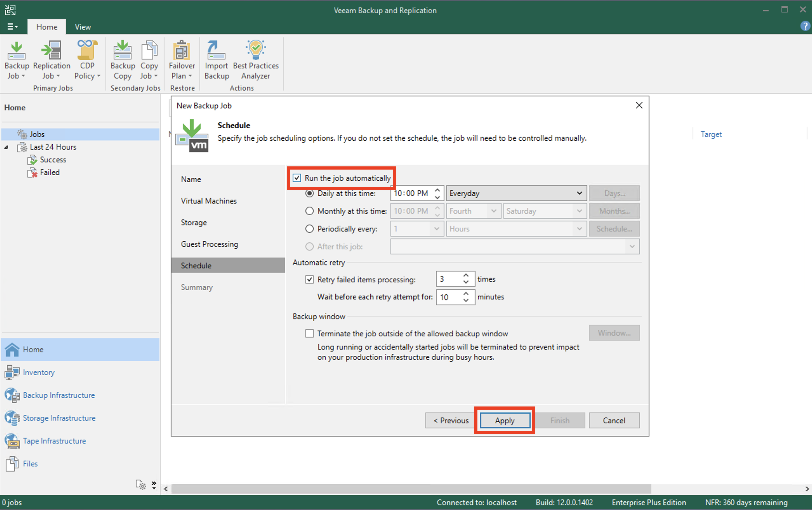Click the NFR: 360 days remaining text
Viewport: 812px width, 510px height.
pyautogui.click(x=746, y=503)
